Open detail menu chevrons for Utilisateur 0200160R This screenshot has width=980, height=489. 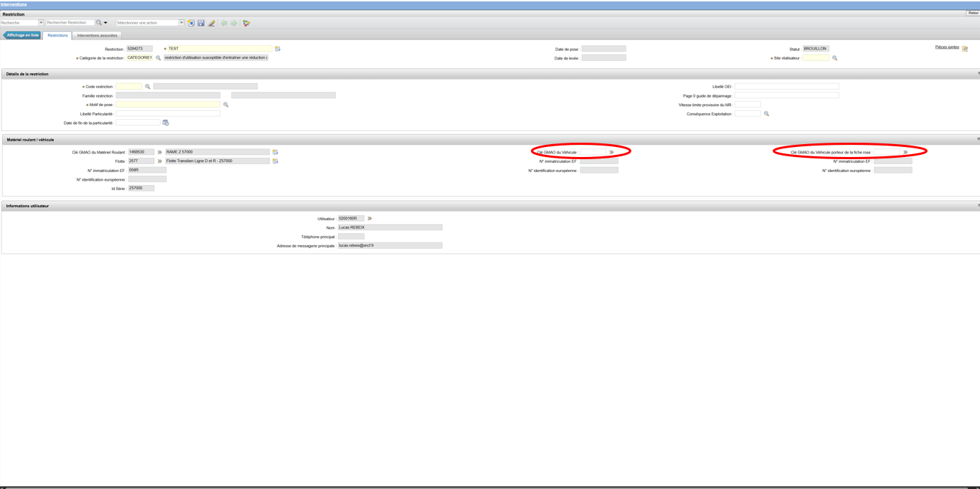tap(369, 219)
